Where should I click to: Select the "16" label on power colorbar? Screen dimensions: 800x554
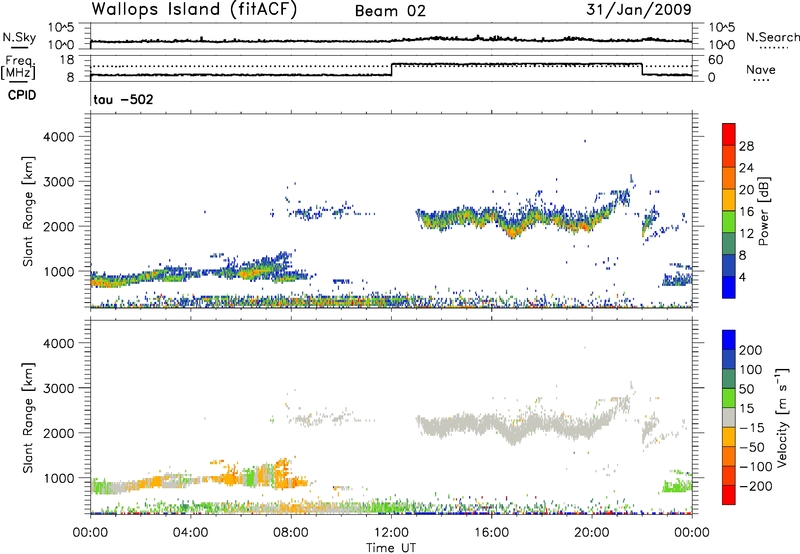[746, 212]
